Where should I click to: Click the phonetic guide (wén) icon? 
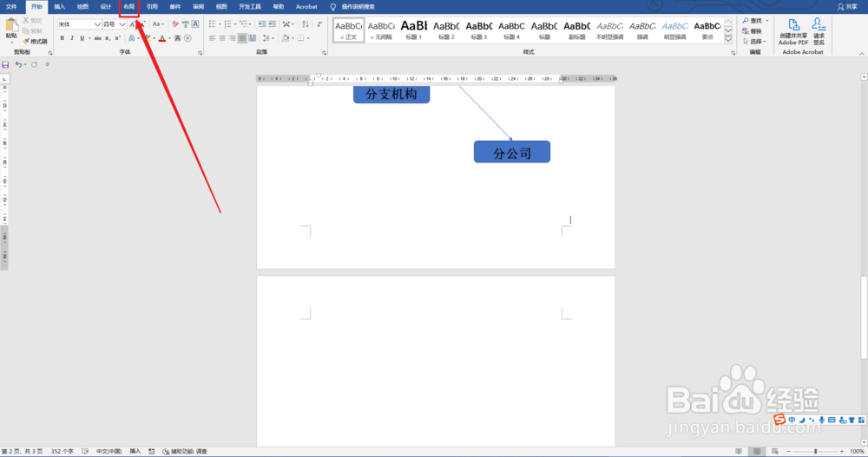[x=186, y=24]
